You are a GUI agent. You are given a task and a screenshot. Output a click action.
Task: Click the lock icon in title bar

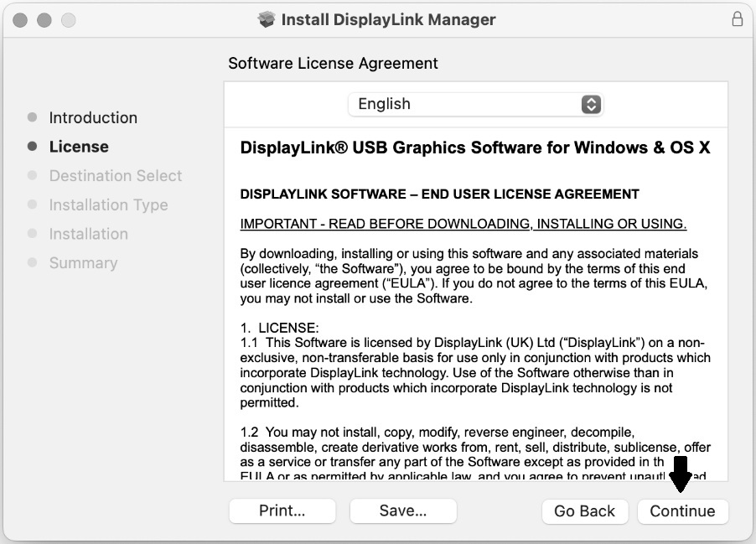tap(737, 19)
